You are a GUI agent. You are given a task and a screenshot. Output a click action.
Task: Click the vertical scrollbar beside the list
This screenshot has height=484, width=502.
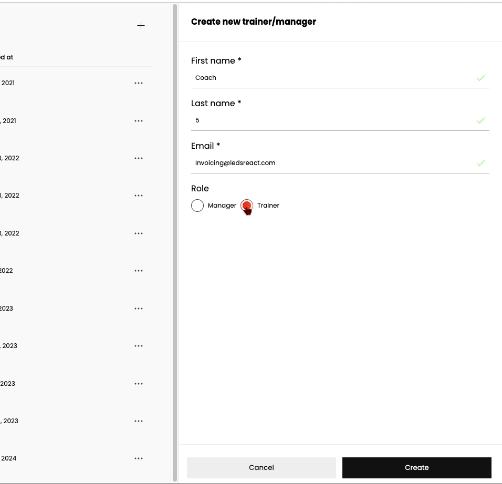point(175,243)
